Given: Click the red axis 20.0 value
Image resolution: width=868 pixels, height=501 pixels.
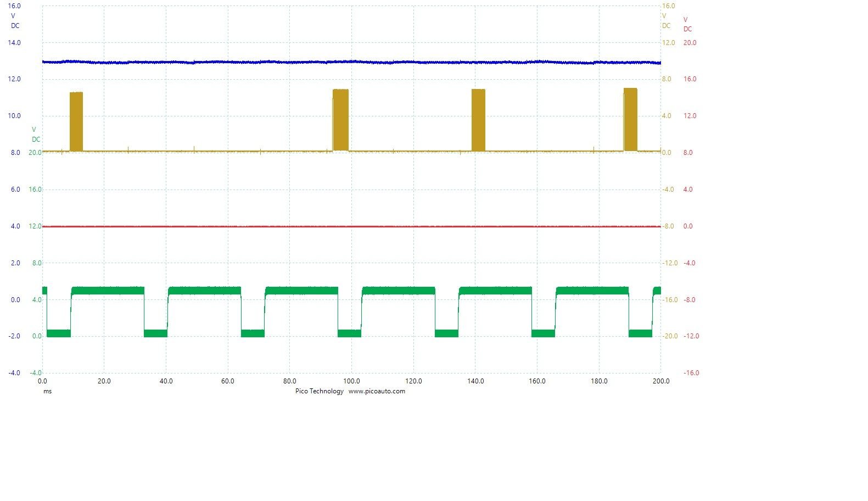Looking at the screenshot, I should 690,43.
